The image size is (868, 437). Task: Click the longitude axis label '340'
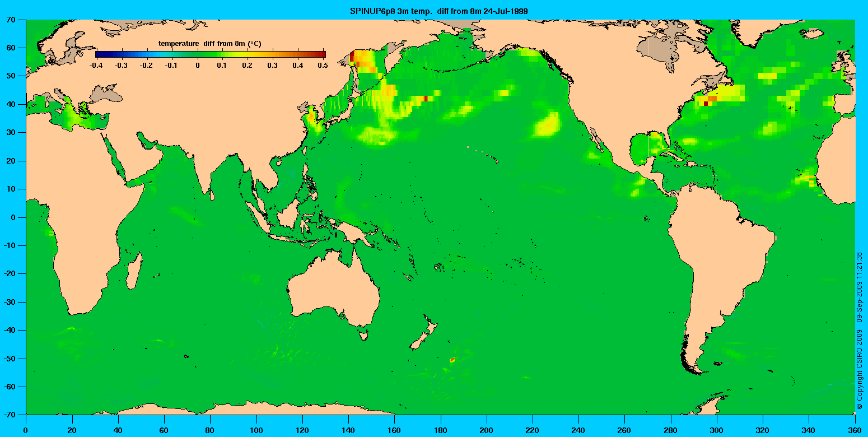(809, 431)
